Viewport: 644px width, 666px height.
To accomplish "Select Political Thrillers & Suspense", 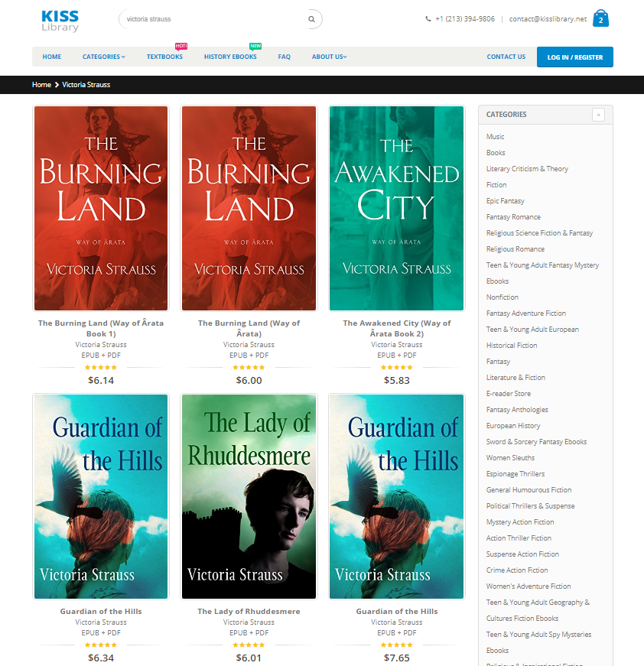I will 530,506.
